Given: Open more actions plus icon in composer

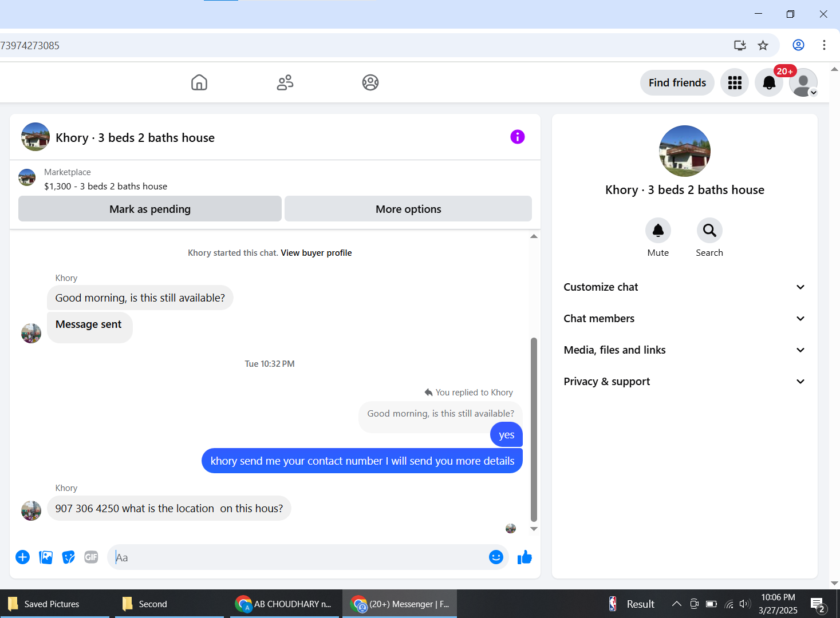Looking at the screenshot, I should [23, 557].
